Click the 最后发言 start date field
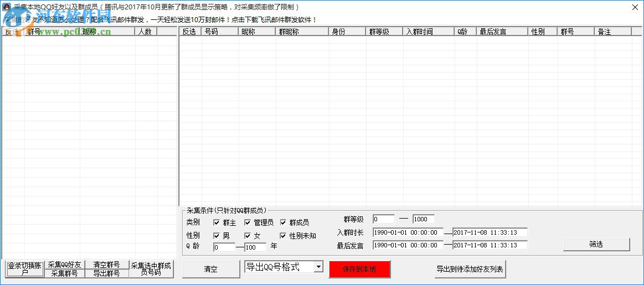Screen dimensions: 644x285 coord(408,245)
